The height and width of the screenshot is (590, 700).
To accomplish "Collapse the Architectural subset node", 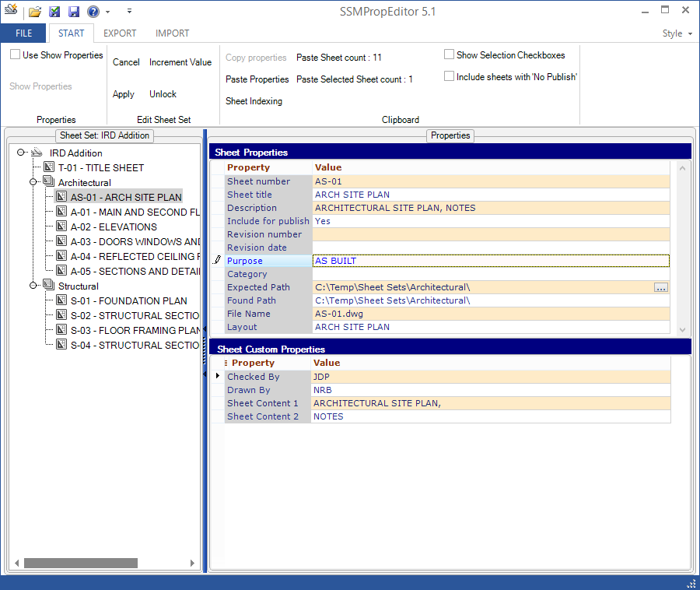I will [33, 182].
